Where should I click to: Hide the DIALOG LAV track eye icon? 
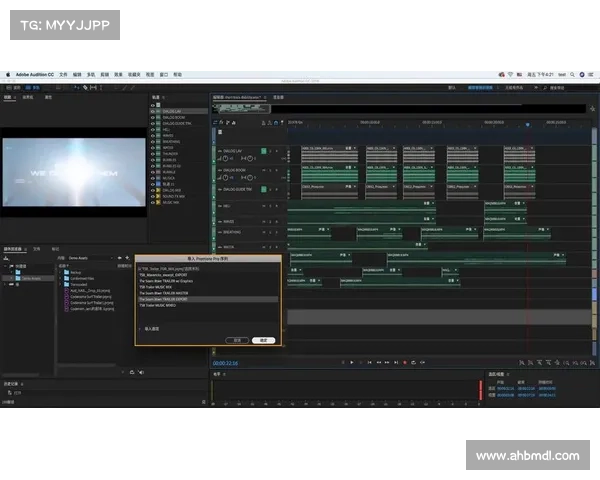[x=153, y=111]
